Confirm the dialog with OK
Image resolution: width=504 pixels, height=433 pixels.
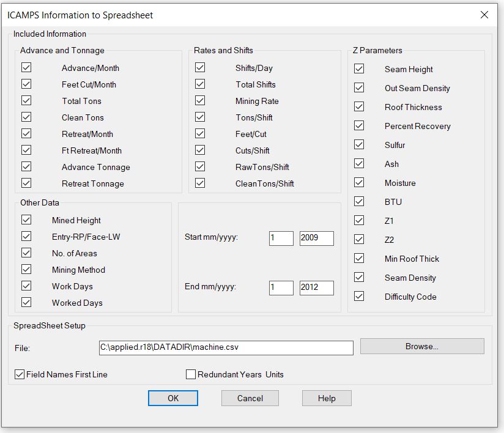pyautogui.click(x=173, y=398)
